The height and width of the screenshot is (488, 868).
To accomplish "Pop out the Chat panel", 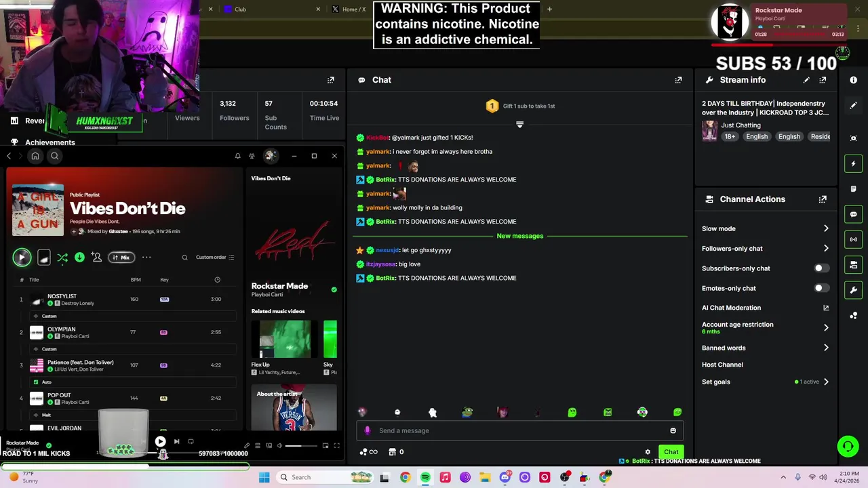I will 678,80.
